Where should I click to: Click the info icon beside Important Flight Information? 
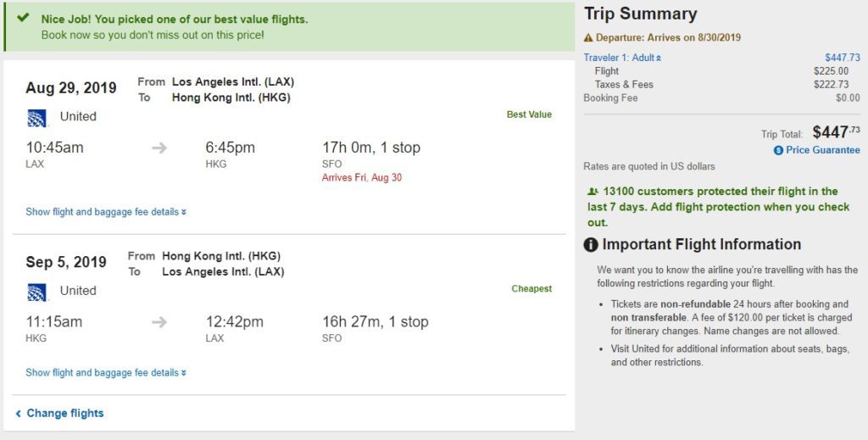(591, 245)
